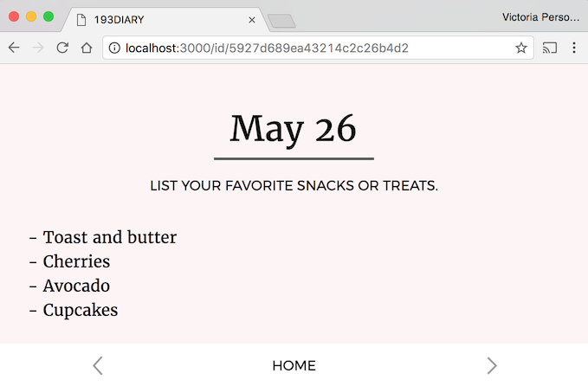Open Chrome three-dot menu
588x386 pixels.
(573, 48)
